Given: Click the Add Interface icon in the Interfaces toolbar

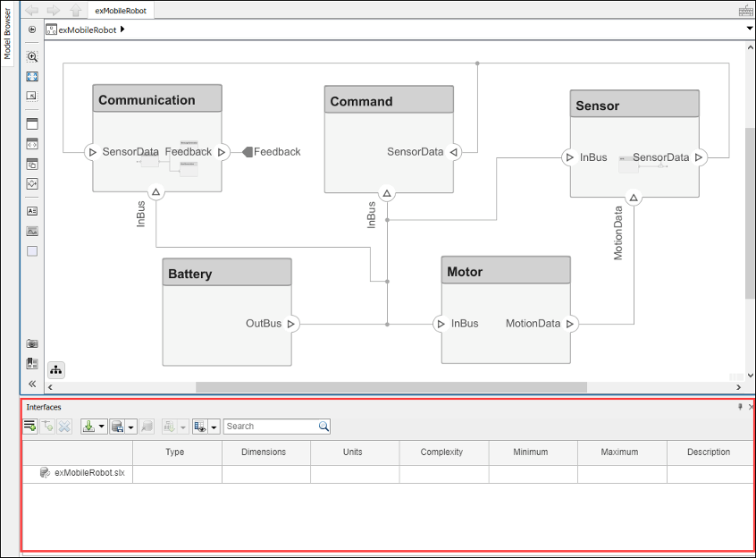Looking at the screenshot, I should coord(29,426).
